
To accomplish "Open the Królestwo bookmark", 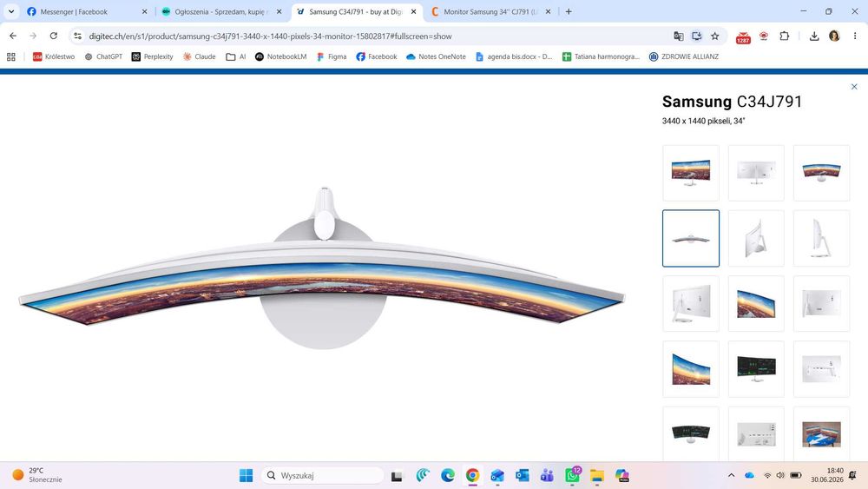I will (54, 56).
